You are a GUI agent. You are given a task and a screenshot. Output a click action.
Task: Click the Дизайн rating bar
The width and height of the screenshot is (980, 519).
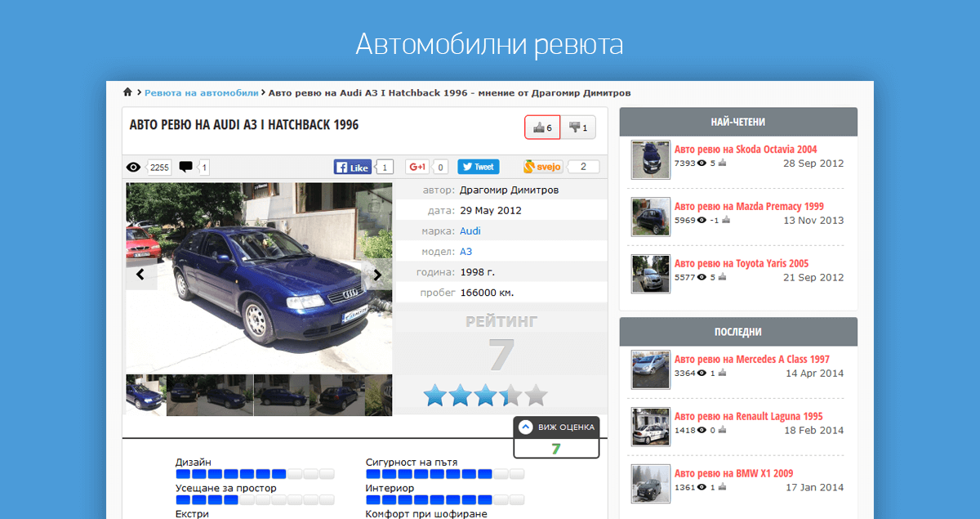(255, 474)
